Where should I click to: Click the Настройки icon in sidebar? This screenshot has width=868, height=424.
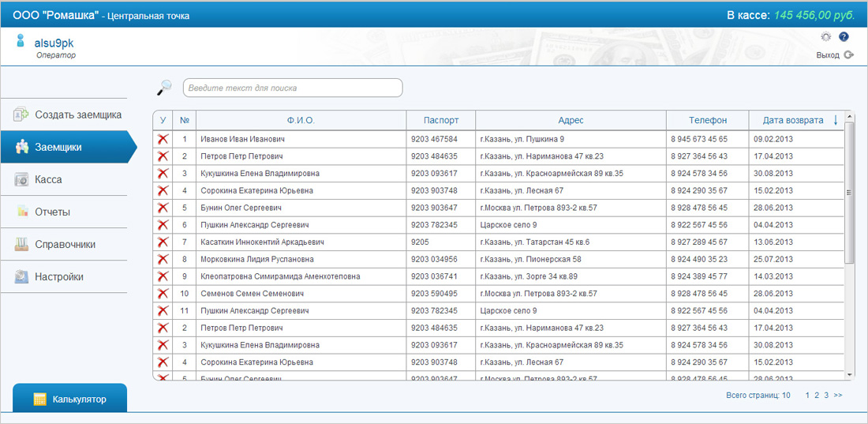21,276
